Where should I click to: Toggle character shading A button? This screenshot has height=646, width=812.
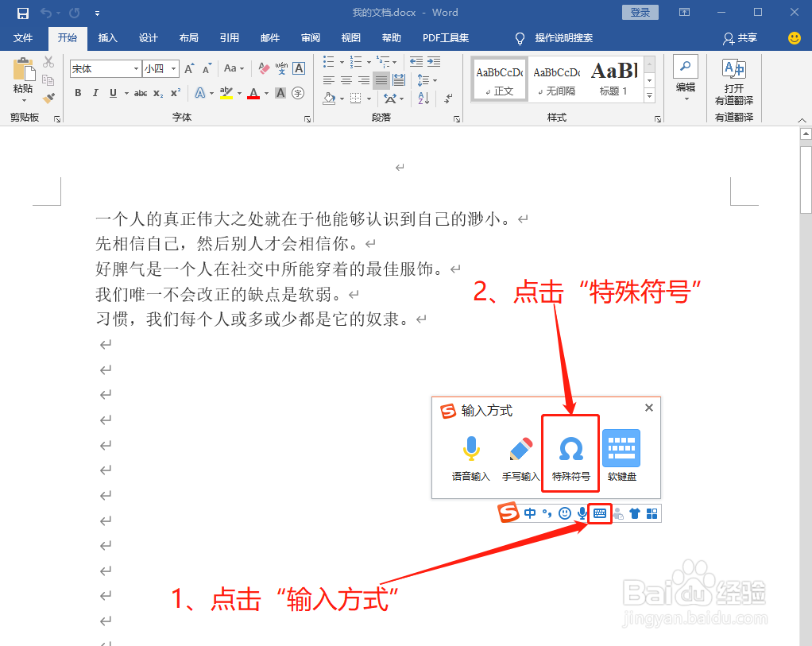(280, 93)
